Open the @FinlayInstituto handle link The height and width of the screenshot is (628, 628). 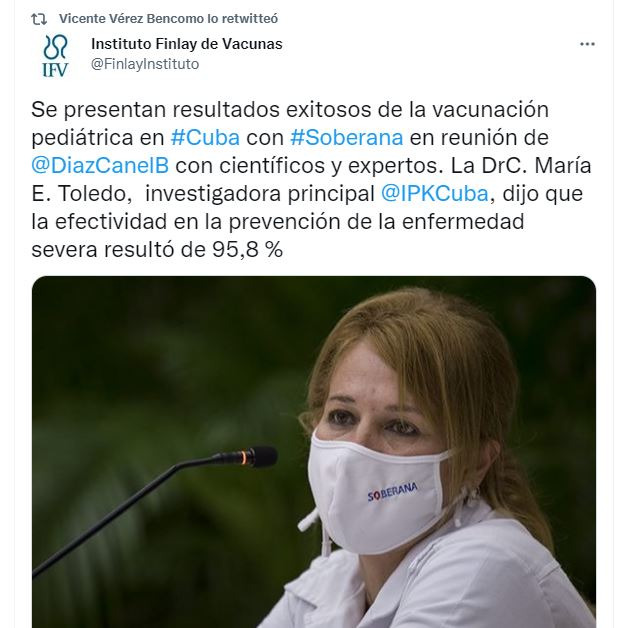145,64
